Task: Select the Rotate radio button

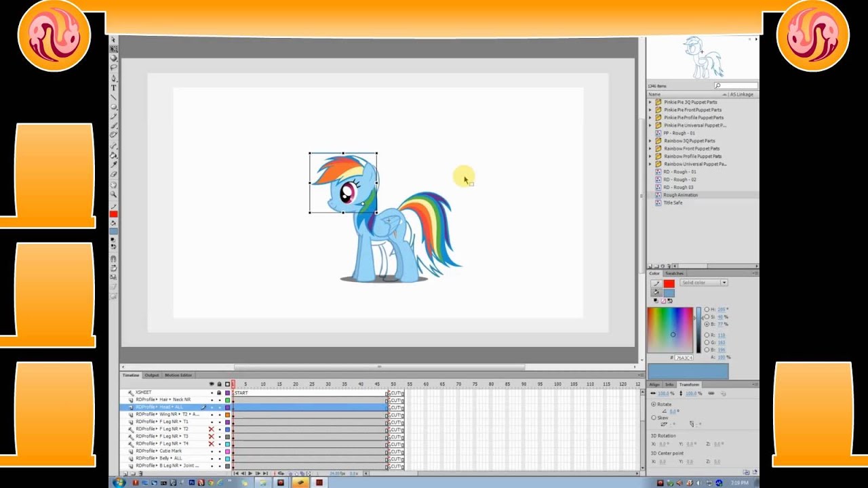Action: 654,404
